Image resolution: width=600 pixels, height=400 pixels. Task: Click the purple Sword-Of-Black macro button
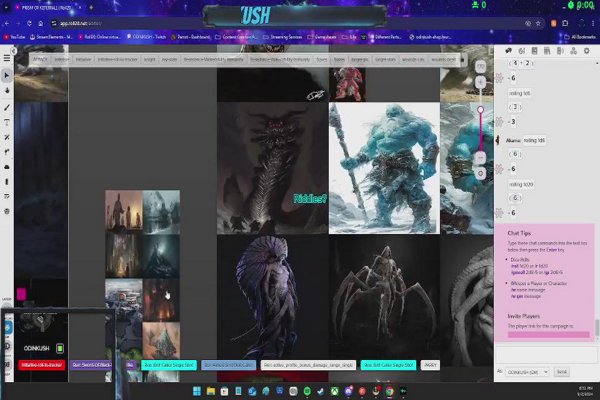coord(91,365)
